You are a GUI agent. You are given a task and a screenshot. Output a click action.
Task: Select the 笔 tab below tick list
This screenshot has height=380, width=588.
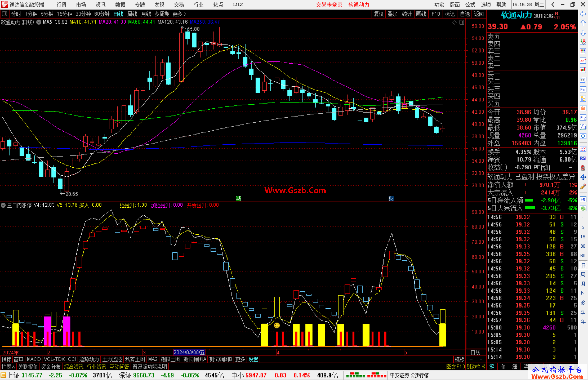(492, 367)
